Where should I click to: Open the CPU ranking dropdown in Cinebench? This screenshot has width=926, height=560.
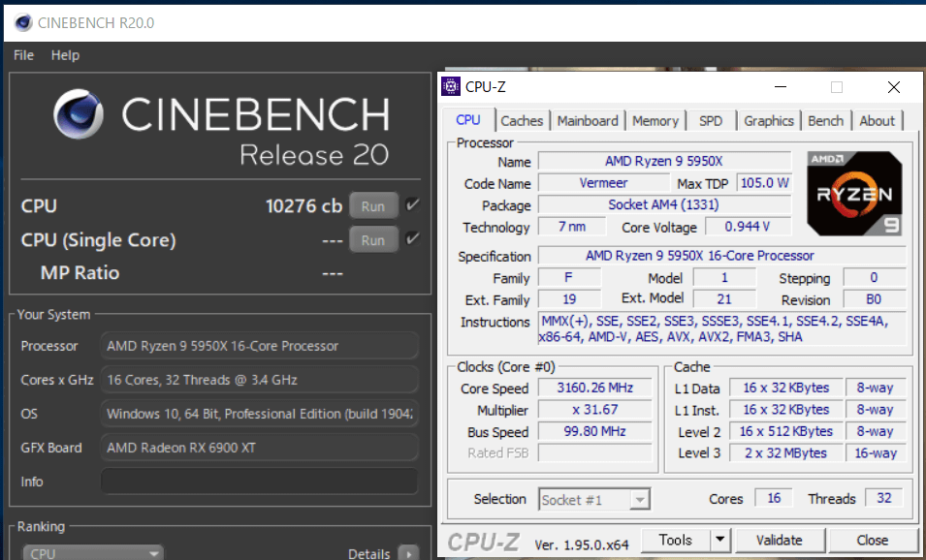(93, 553)
